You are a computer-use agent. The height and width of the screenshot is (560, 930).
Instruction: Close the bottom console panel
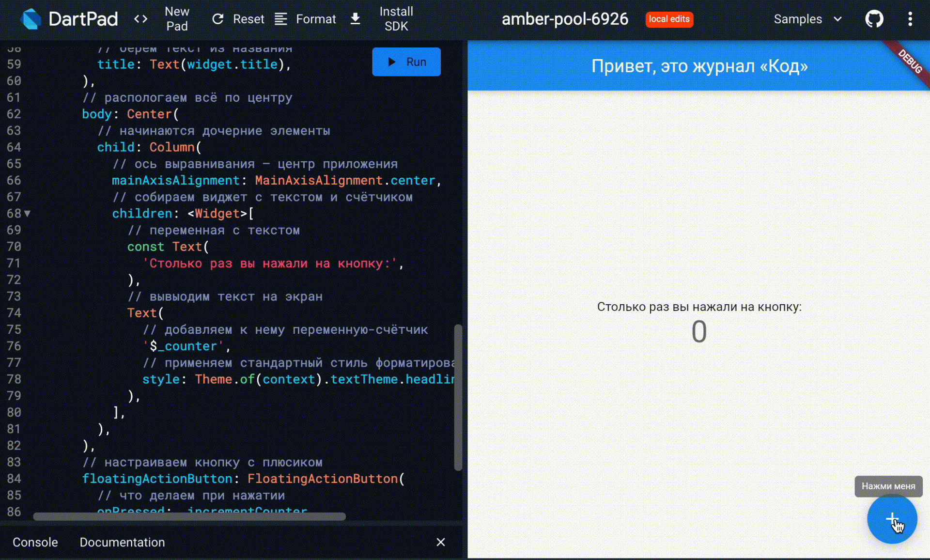[x=440, y=542]
